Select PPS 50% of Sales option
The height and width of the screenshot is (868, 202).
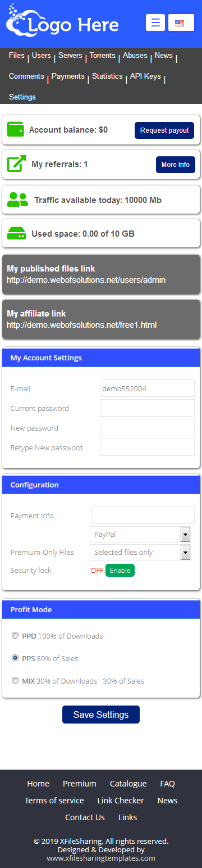pyautogui.click(x=15, y=658)
